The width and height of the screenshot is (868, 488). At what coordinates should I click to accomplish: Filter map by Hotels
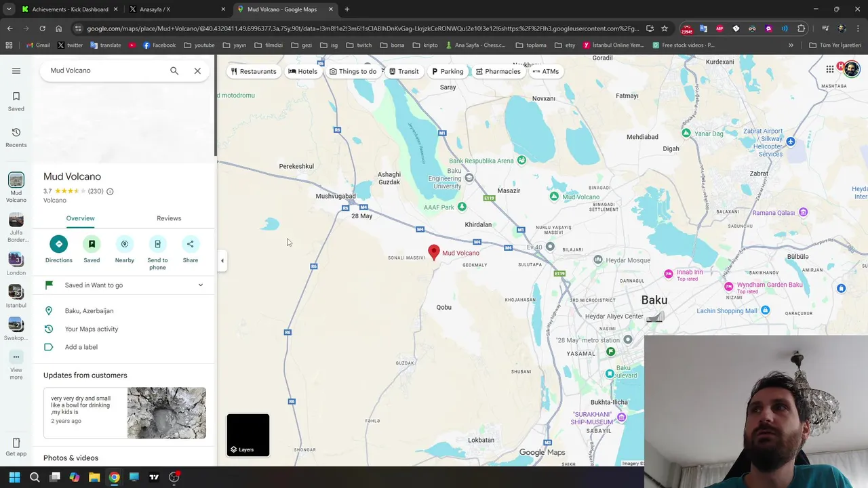[302, 71]
